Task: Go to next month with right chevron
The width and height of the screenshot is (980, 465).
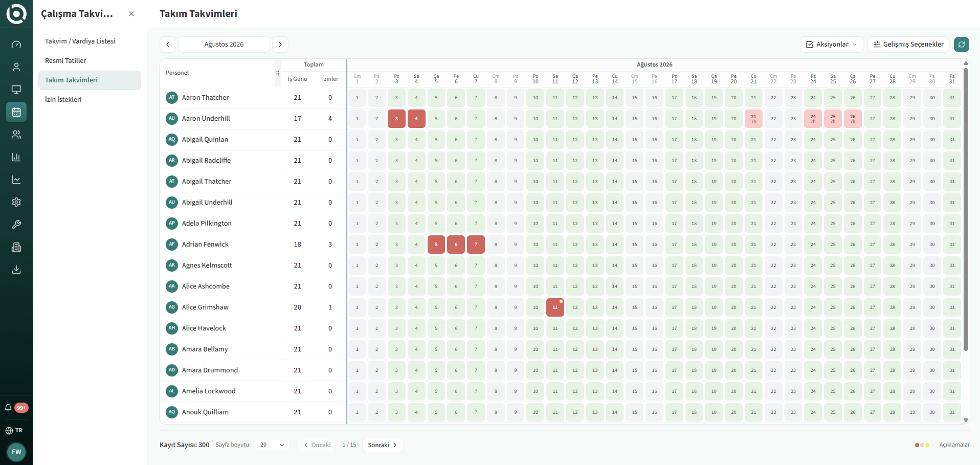Action: (280, 45)
